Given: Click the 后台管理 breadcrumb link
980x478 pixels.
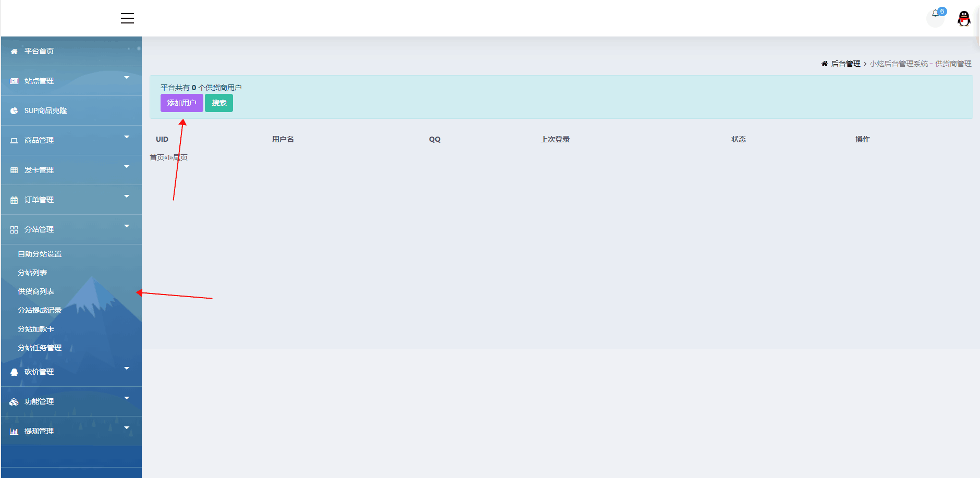Looking at the screenshot, I should tap(846, 64).
